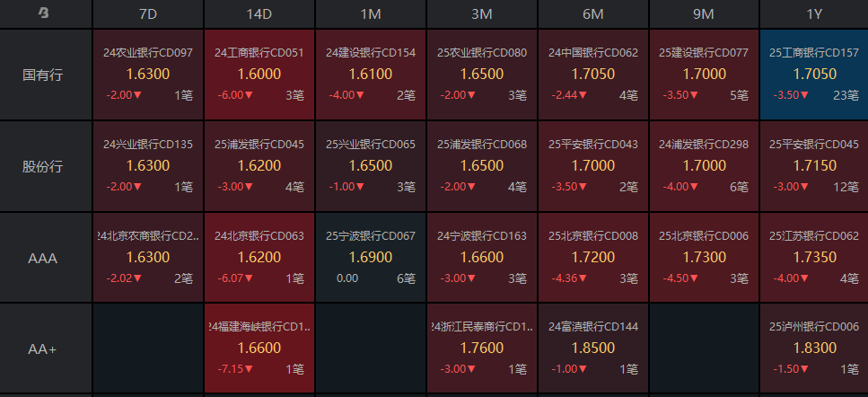
Task: Open the 24工商银行CD051 cell at 1.6000
Action: tap(259, 75)
